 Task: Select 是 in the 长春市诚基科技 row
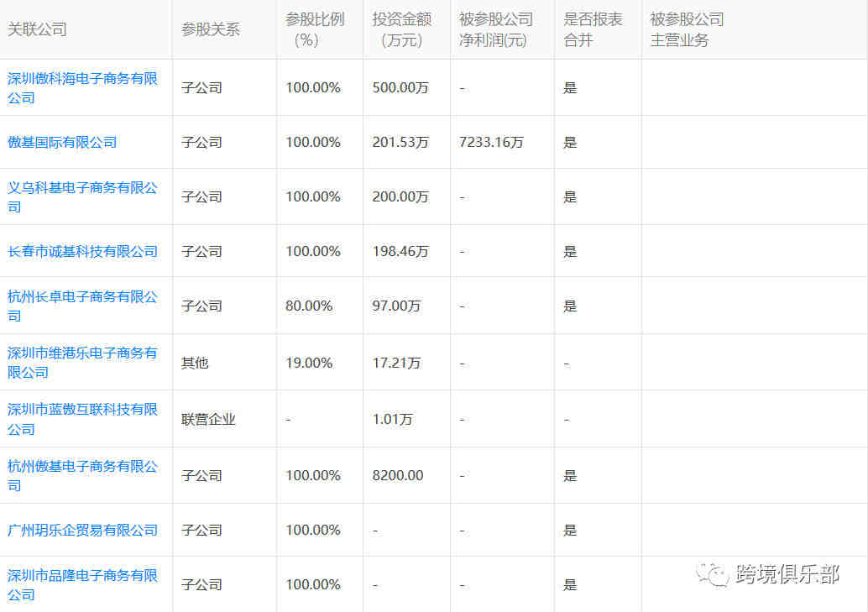click(x=570, y=252)
